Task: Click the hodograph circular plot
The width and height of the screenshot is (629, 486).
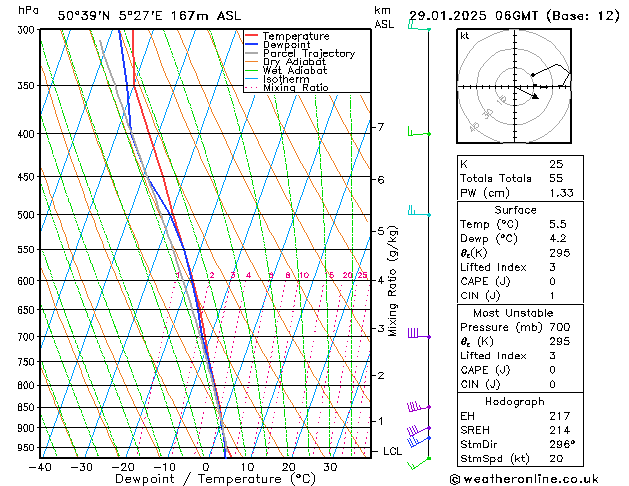Action: (x=516, y=87)
